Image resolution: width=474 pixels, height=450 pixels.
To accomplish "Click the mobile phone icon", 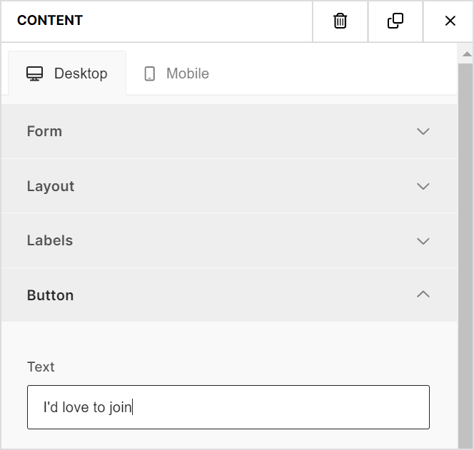I will 150,74.
